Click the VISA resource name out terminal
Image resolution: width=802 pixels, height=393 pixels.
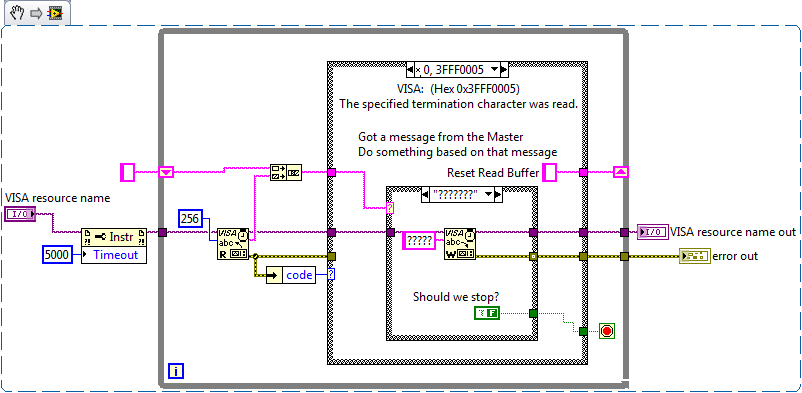tap(653, 232)
